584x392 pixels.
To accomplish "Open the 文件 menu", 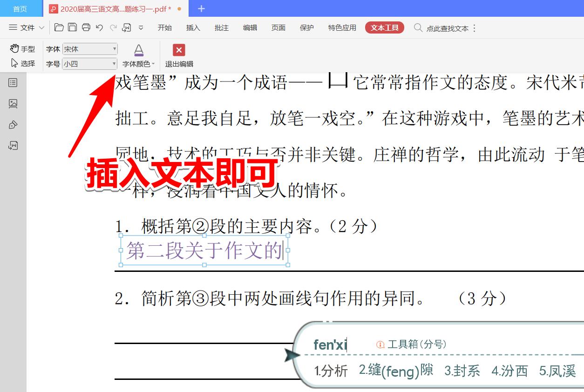I will point(26,27).
